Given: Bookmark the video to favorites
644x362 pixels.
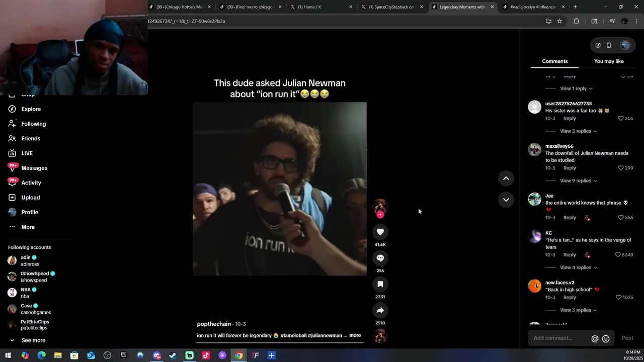Looking at the screenshot, I should [380, 284].
